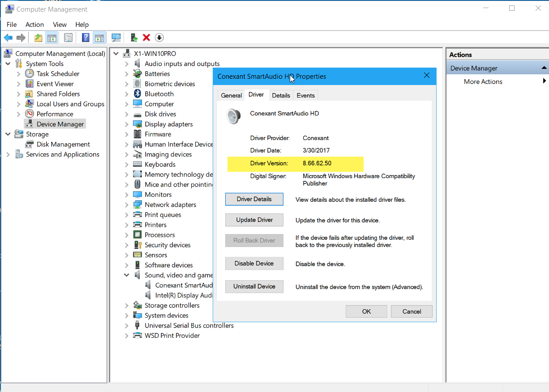Click the Keyboards category icon
The width and height of the screenshot is (549, 392).
137,164
